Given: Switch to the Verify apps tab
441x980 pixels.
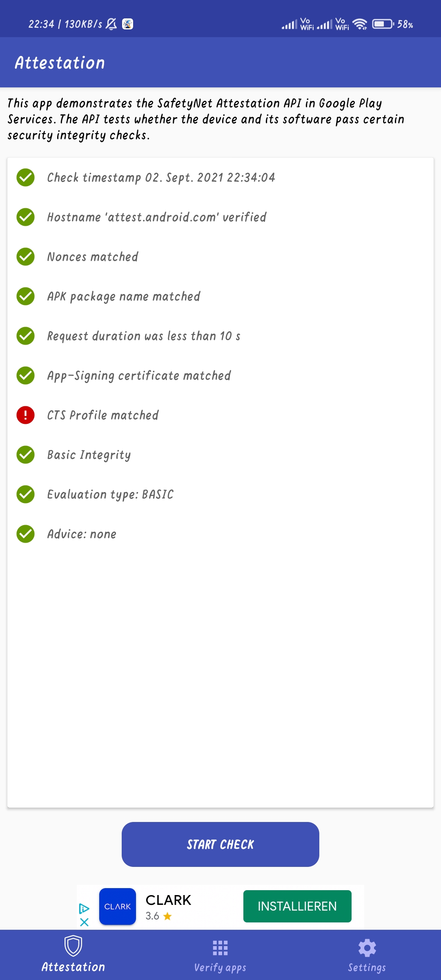Looking at the screenshot, I should [220, 955].
